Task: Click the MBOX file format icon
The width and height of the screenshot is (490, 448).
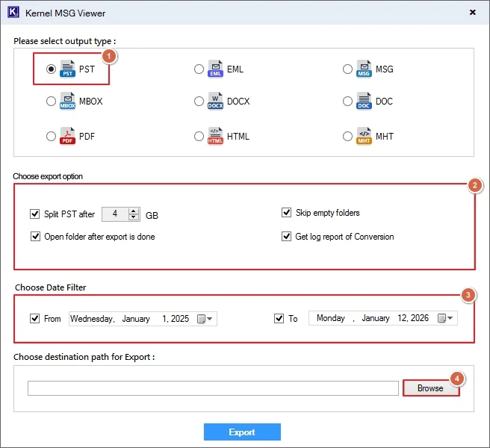Action: pos(67,101)
